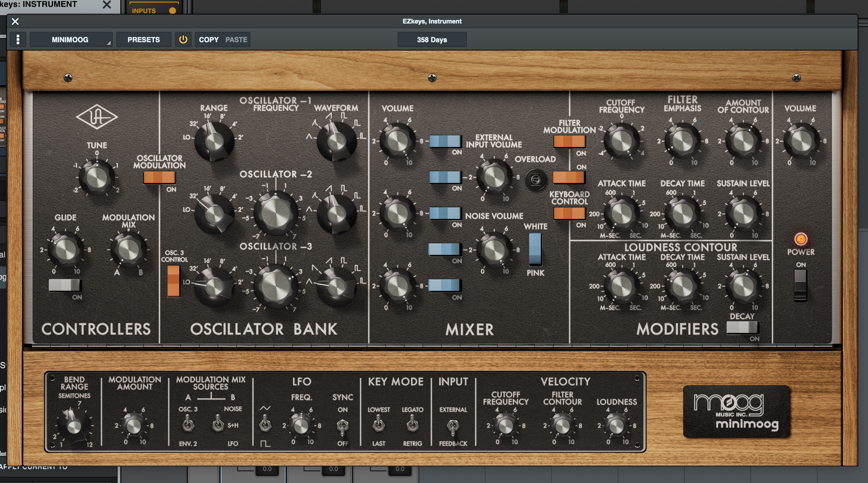Click the Modulation Mix knob
Viewport: 868px width, 483px height.
pyautogui.click(x=128, y=249)
